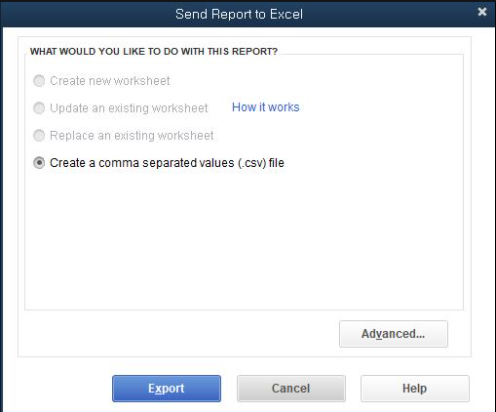The image size is (496, 412).
Task: Open the How it works link
Action: click(x=266, y=107)
